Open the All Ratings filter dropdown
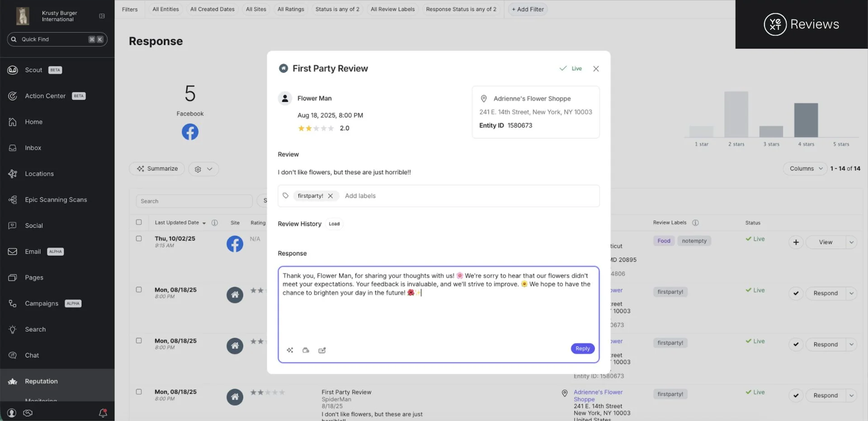 pos(291,9)
